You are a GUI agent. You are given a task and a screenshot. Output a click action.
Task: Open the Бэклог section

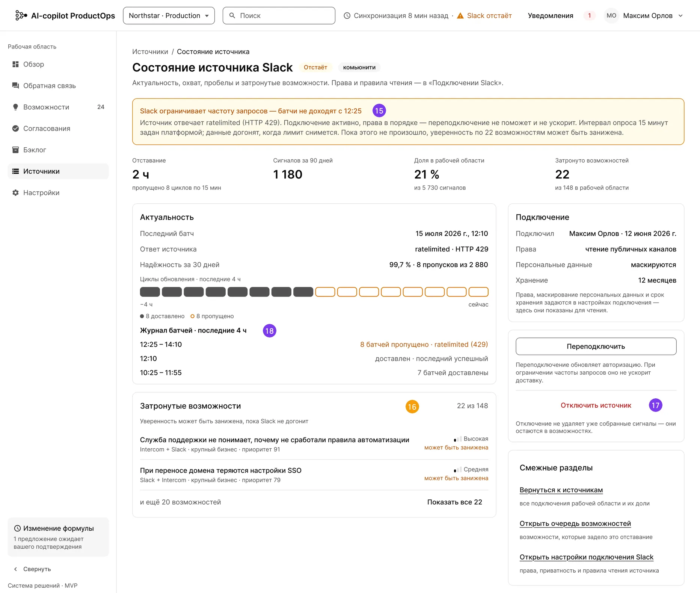[58, 150]
